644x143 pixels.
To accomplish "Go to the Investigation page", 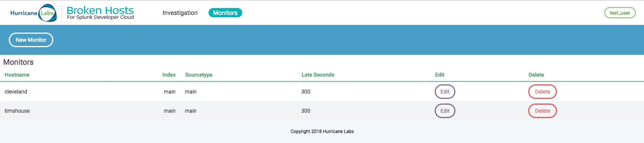I will [x=180, y=13].
